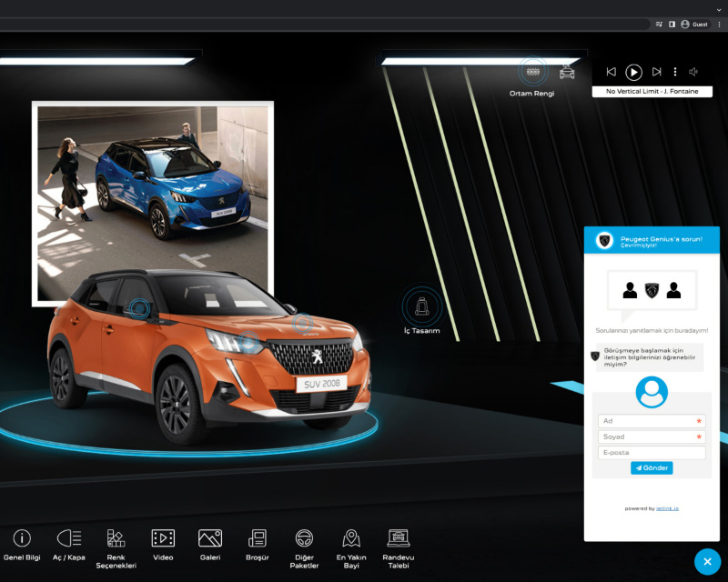Image resolution: width=728 pixels, height=582 pixels.
Task: Click the track title "No Vertical Limit - J. Fontaine"
Action: 652,92
